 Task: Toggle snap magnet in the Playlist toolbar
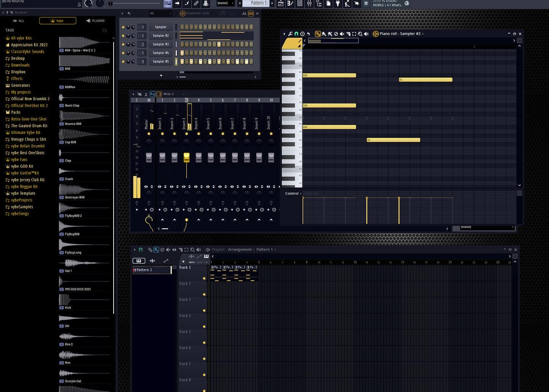point(141,250)
